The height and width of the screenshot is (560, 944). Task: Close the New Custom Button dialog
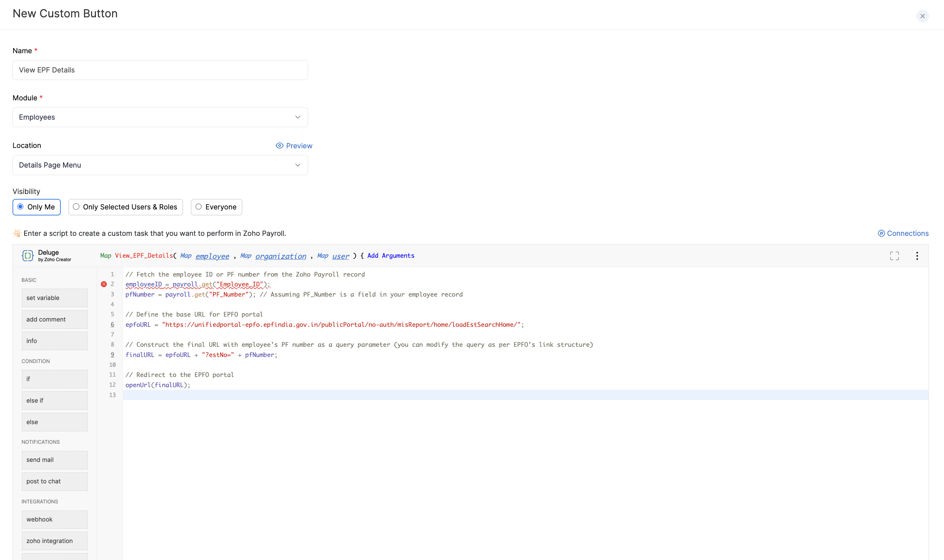[922, 16]
